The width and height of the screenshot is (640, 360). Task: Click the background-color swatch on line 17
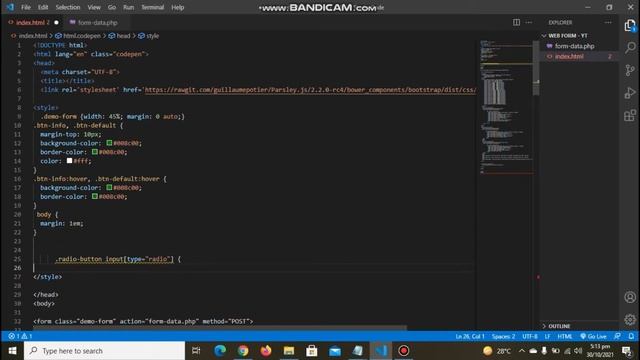[109, 187]
